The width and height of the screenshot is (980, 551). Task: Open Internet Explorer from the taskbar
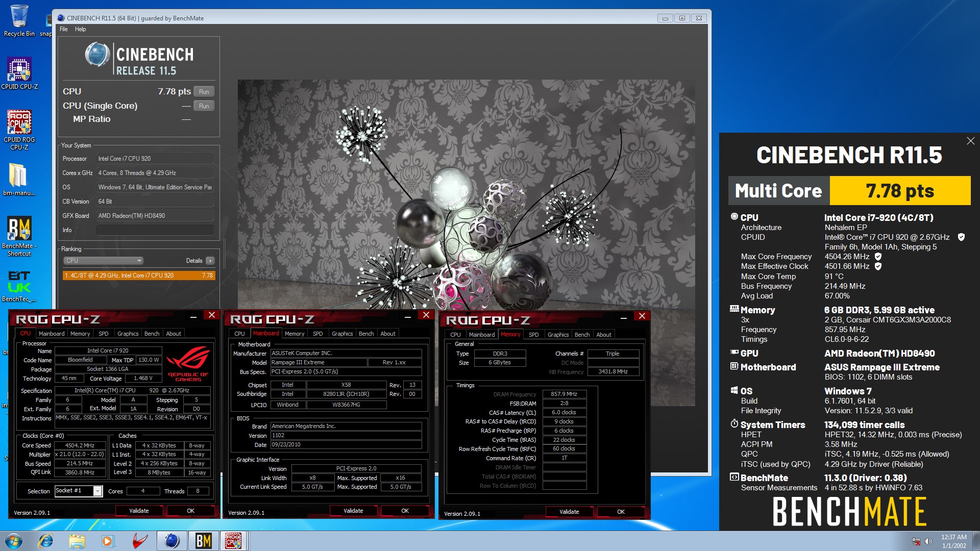46,541
